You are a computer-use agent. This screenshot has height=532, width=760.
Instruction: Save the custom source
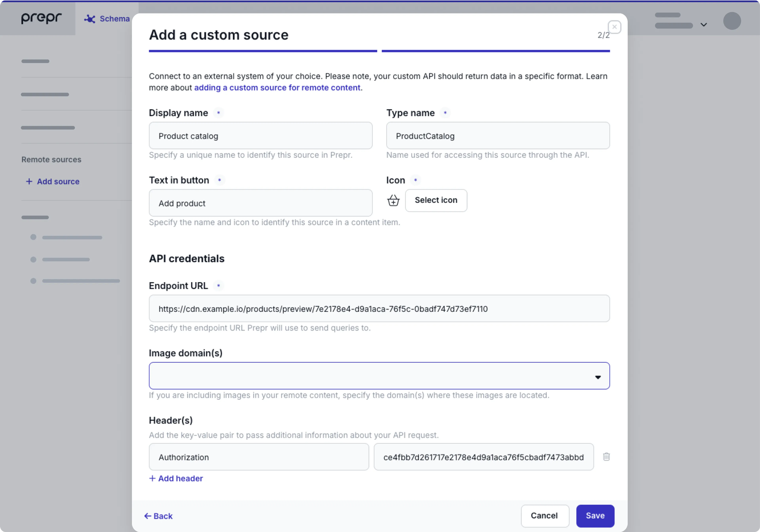(x=595, y=516)
